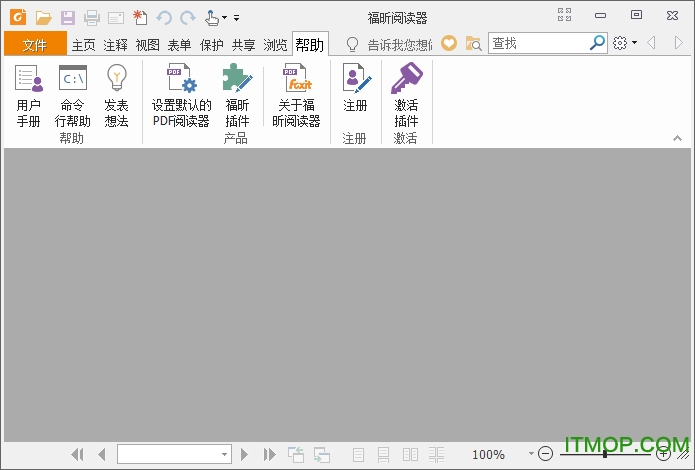695x470 pixels.
Task: Go to next page in status bar
Action: click(x=244, y=454)
